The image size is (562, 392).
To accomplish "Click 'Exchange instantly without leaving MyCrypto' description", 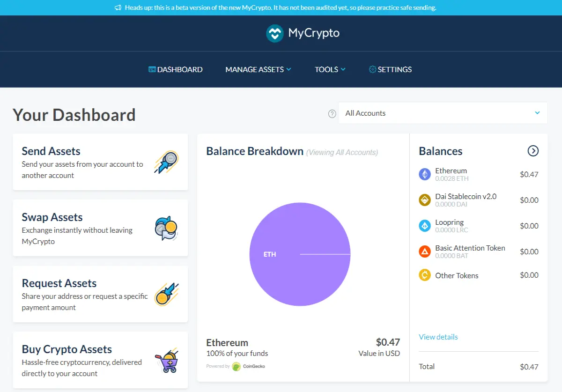I will click(x=77, y=236).
